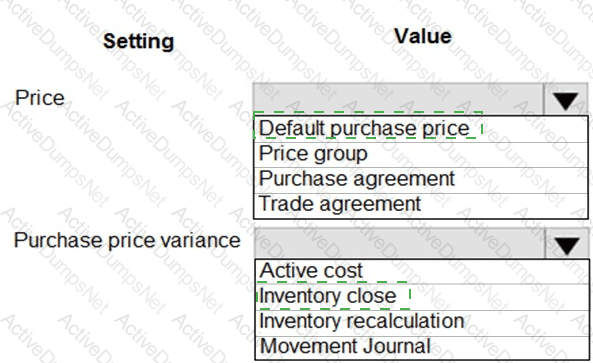Click the Purchase price variance label
Image resolution: width=593 pixels, height=363 pixels.
[127, 240]
